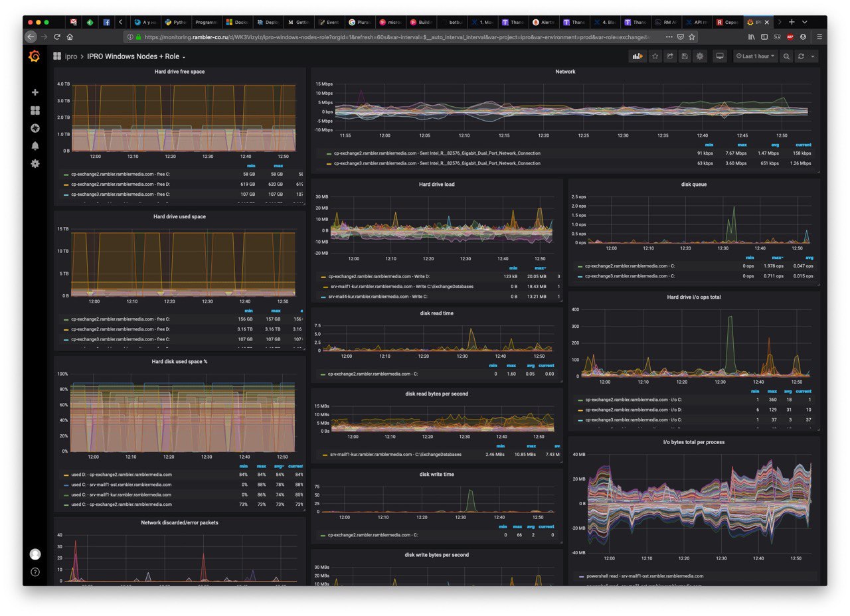Click the user avatar in the sidebar

[35, 554]
